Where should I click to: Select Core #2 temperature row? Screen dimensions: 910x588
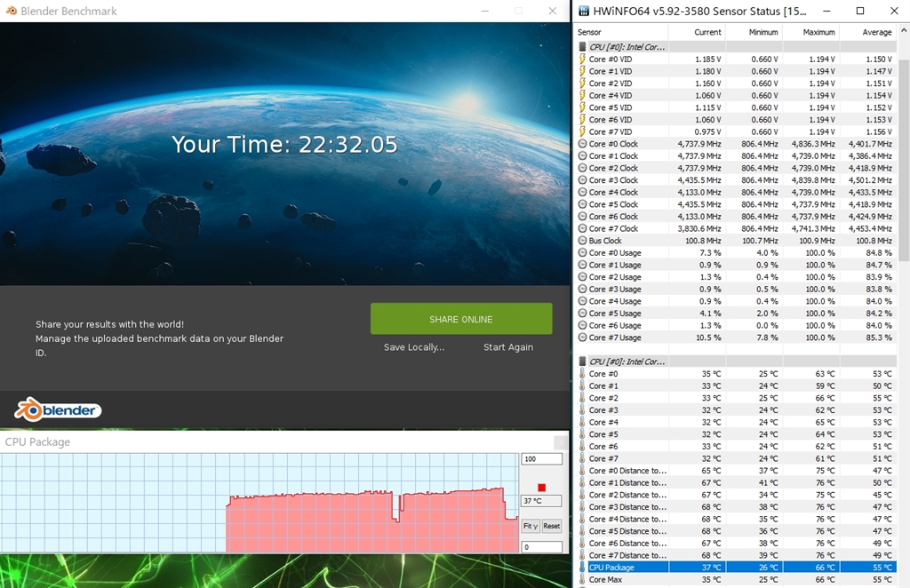pyautogui.click(x=736, y=398)
